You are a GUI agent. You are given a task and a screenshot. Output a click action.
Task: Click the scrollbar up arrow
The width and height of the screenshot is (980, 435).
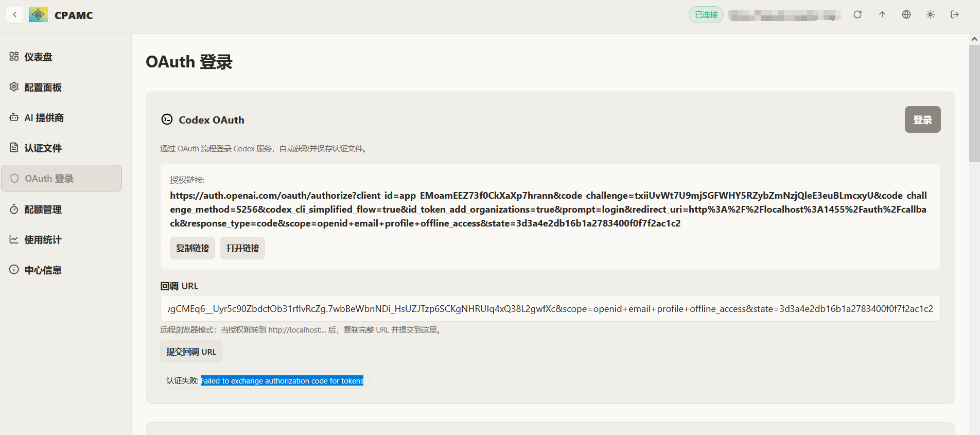point(974,39)
